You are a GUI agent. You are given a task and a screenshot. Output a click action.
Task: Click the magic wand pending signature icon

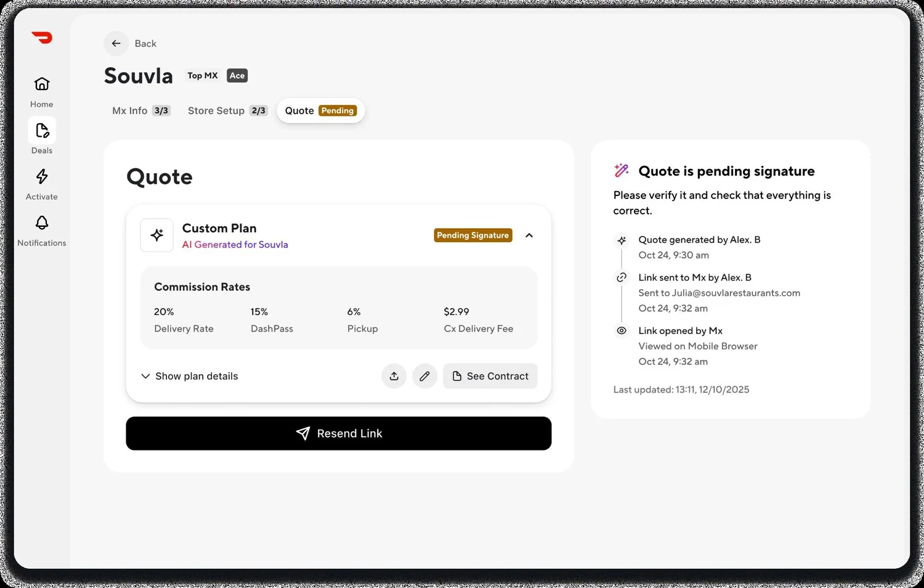622,171
